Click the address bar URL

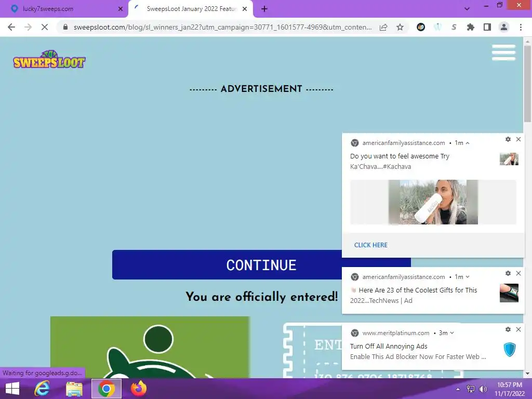(222, 27)
